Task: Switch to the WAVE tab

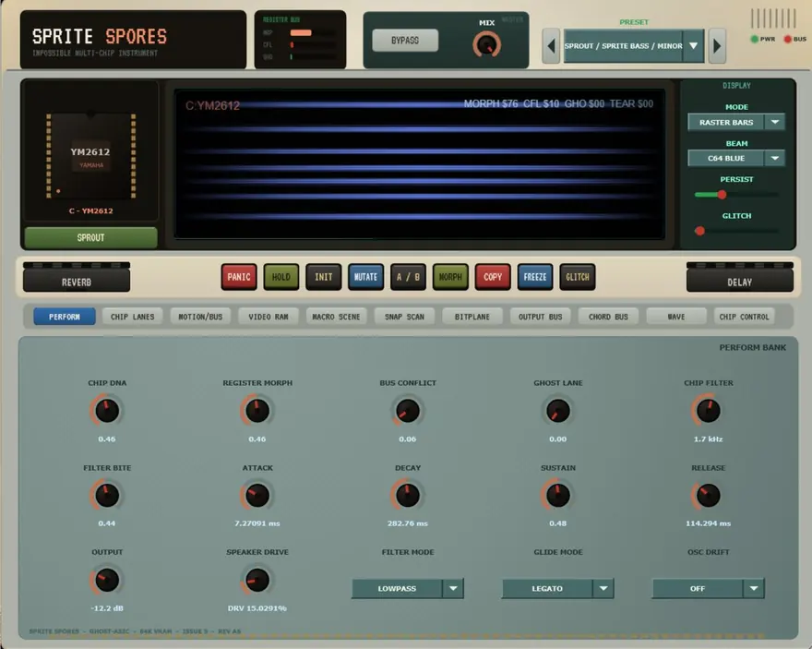Action: click(676, 317)
